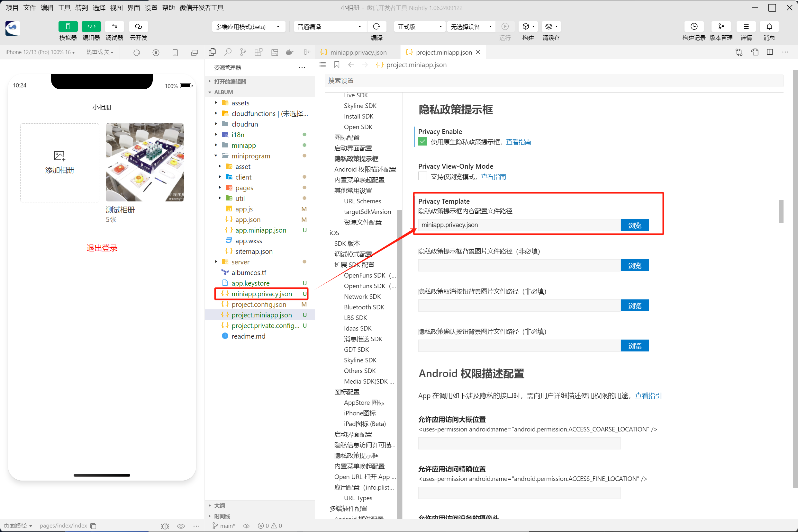Expand the 大纲 outline section
Viewport: 798px width, 532px height.
[x=260, y=506]
